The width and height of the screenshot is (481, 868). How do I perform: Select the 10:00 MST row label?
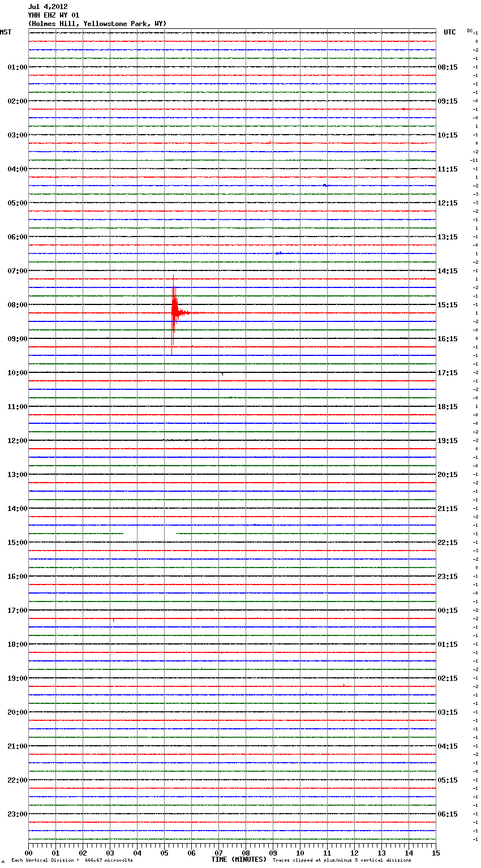18,373
